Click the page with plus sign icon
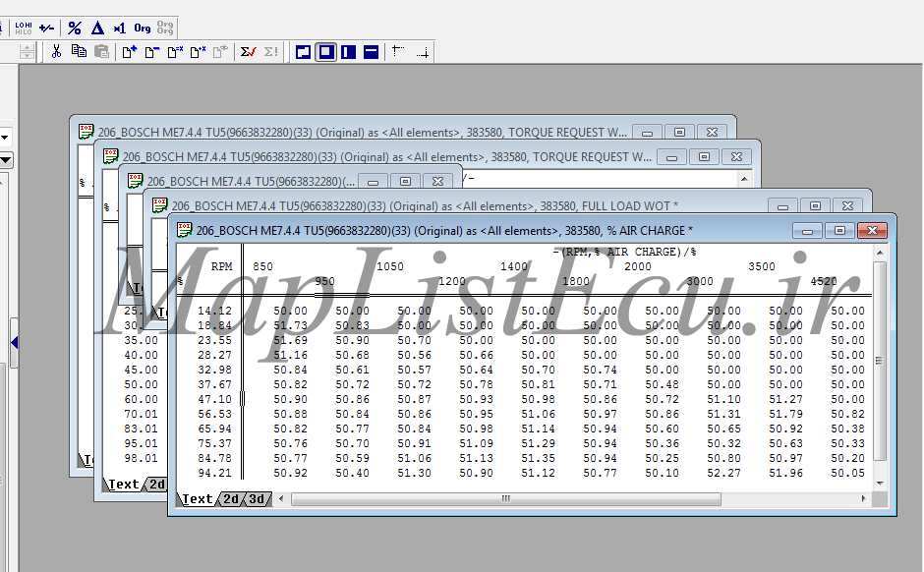Image resolution: width=924 pixels, height=572 pixels. (x=129, y=52)
